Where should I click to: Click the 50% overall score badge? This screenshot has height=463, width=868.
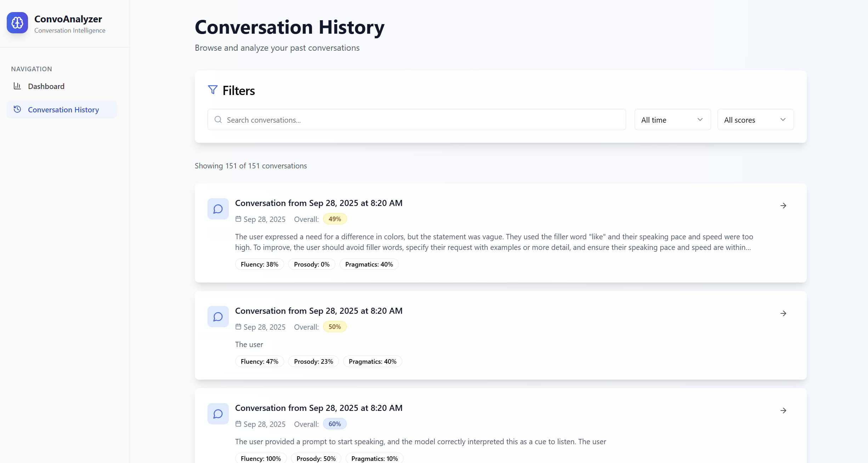[334, 327]
